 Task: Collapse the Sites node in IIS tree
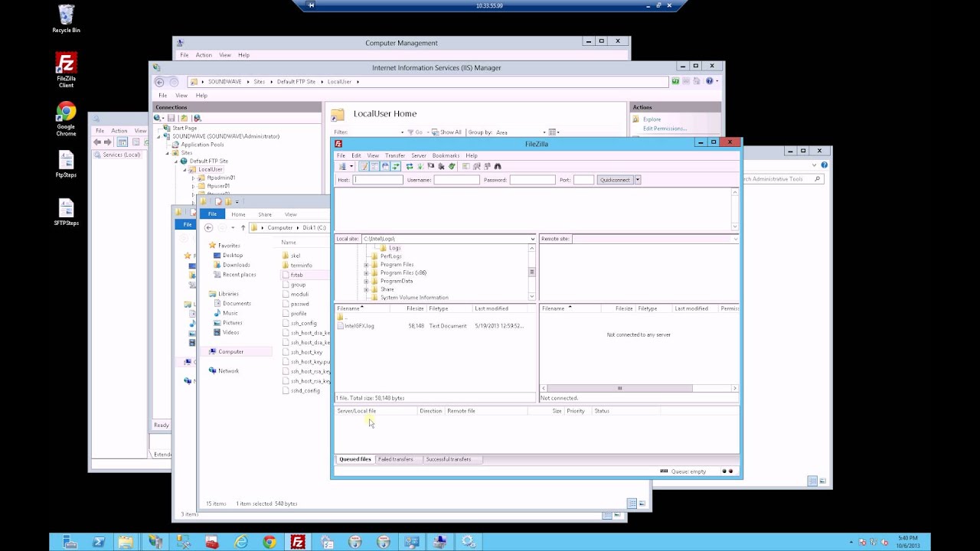[168, 153]
